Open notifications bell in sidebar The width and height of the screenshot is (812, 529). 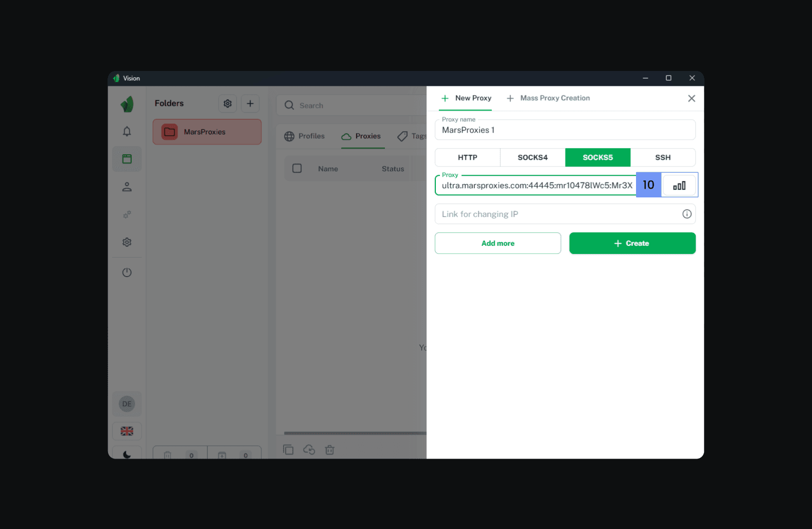127,132
